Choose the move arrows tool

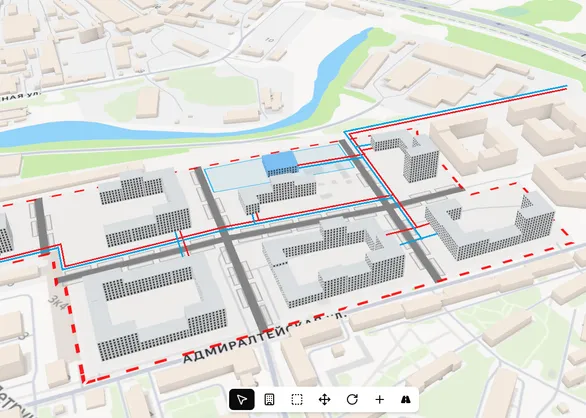click(x=324, y=399)
